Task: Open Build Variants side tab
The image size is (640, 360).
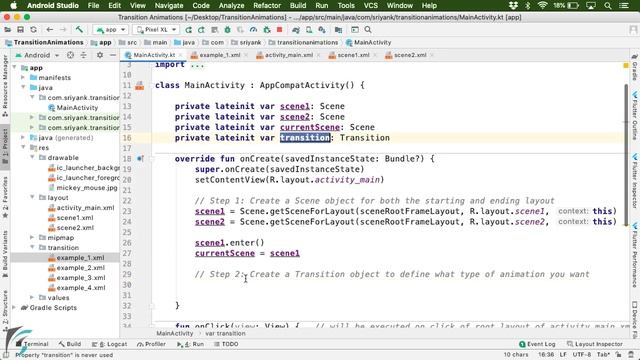Action: 5,254
